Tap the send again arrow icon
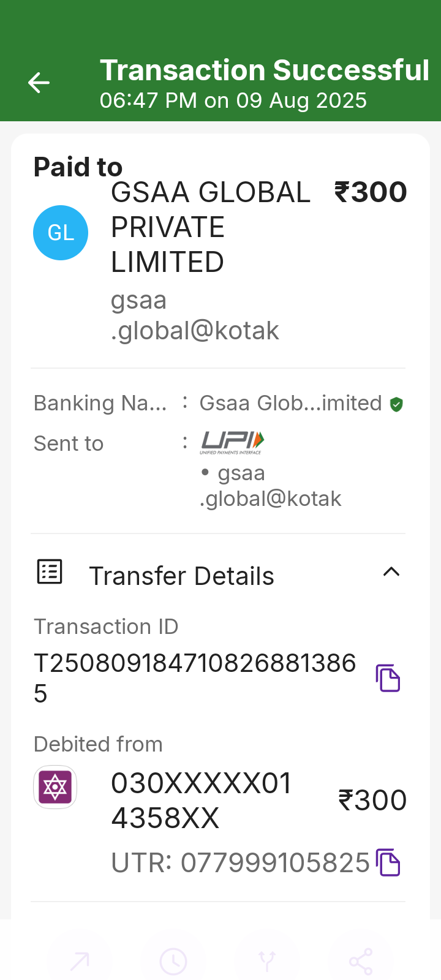The height and width of the screenshot is (980, 441). pyautogui.click(x=80, y=961)
